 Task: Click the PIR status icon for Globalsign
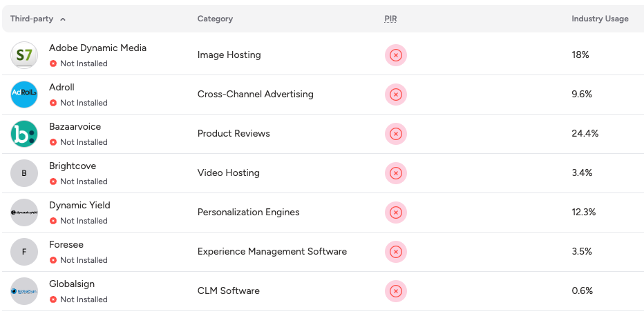[396, 291]
